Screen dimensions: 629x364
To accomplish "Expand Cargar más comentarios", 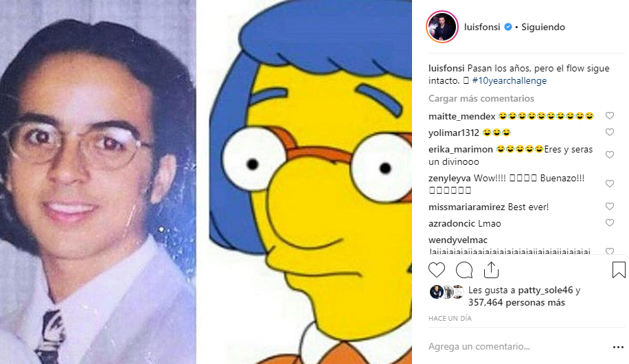I will 481,98.
